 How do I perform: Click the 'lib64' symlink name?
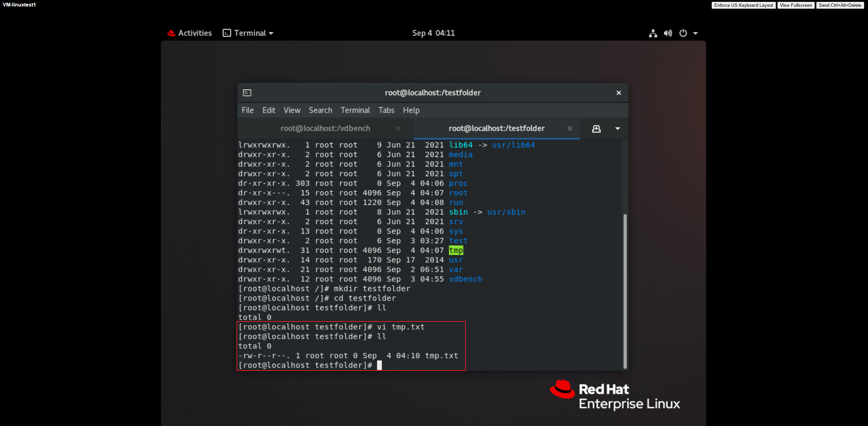[460, 145]
